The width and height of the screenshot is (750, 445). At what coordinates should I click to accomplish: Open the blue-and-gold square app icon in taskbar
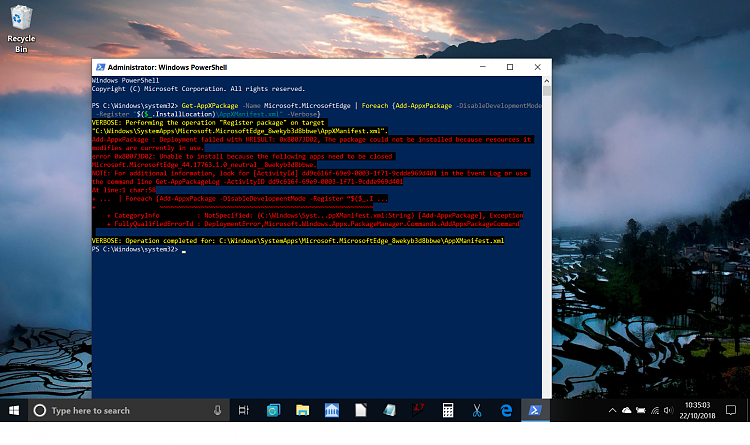pos(273,411)
